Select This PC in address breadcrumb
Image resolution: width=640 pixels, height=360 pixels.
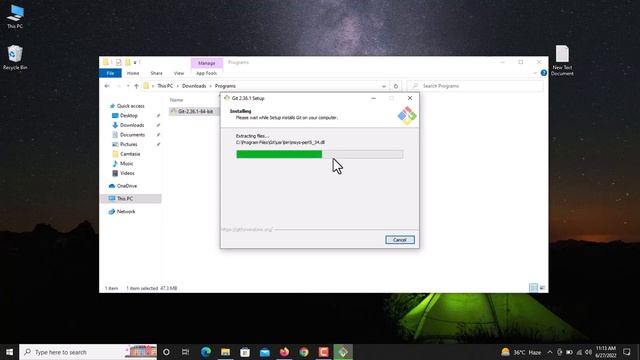(x=165, y=86)
